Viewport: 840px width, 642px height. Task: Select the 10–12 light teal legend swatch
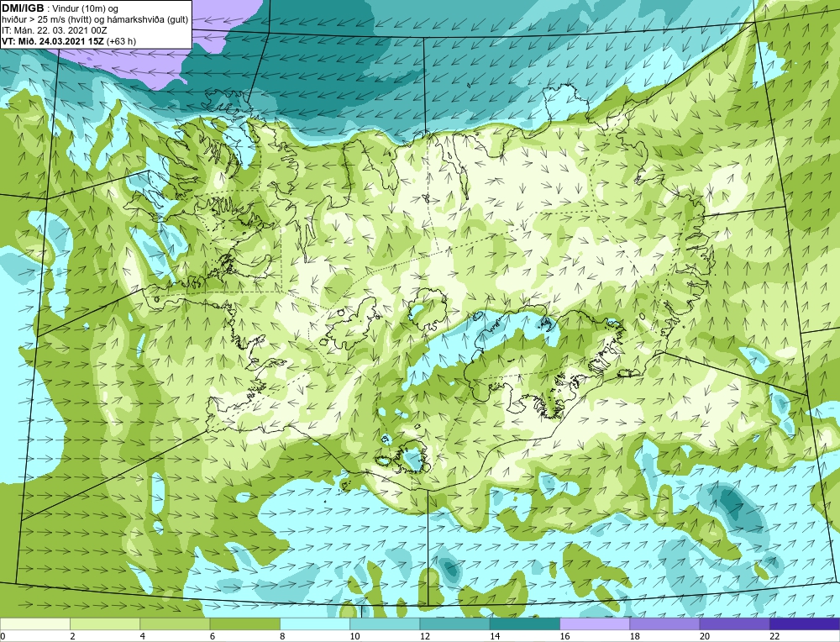pos(385,624)
